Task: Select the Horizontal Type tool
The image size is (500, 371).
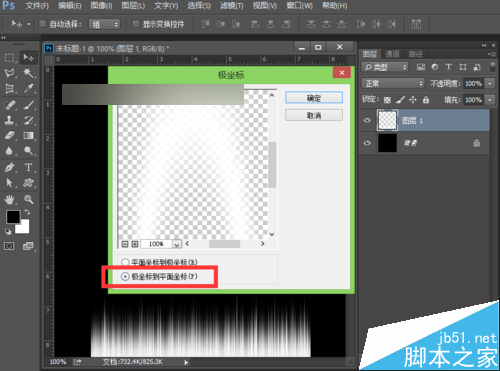Action: click(29, 167)
